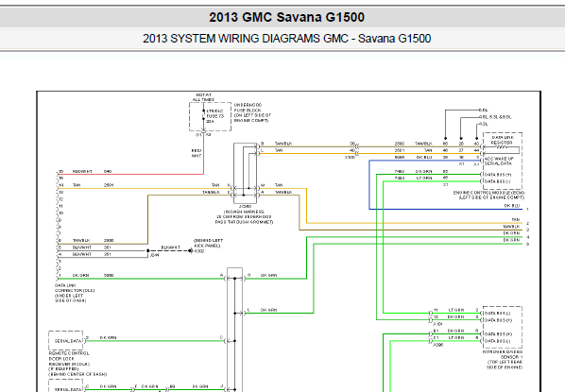Click the "REMOTE CONTROL DOOR LOCK RECEIVER" label
Screen dimensions: 565x392
(x=69, y=359)
